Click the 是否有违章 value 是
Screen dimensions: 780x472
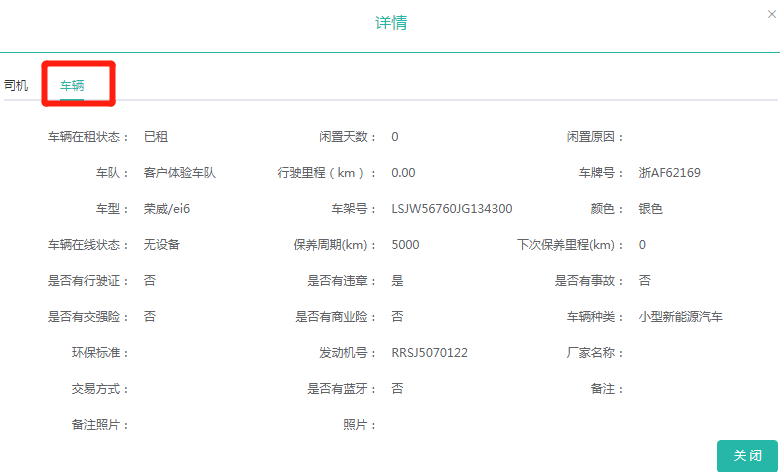coord(397,281)
